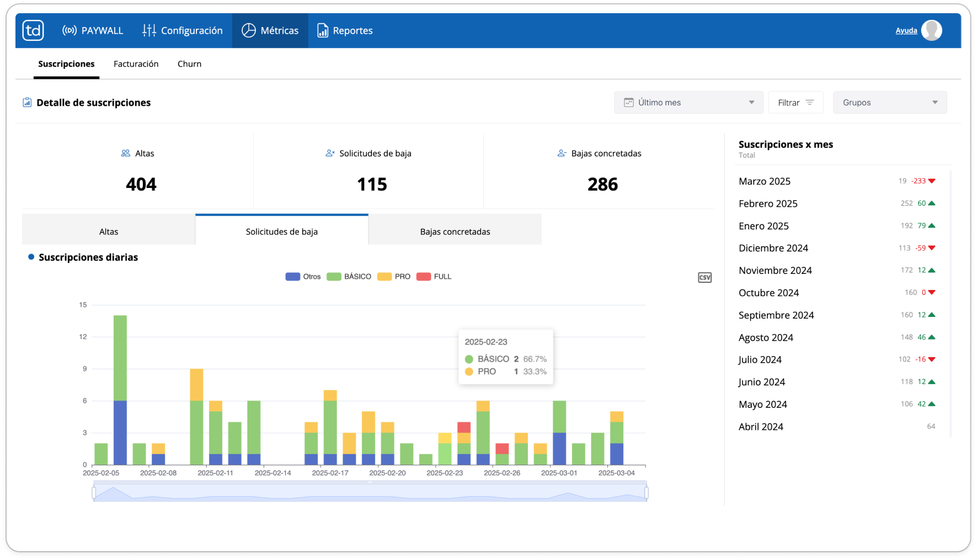Click the Ayuda link
Screen dimensions: 977x560
pyautogui.click(x=906, y=30)
